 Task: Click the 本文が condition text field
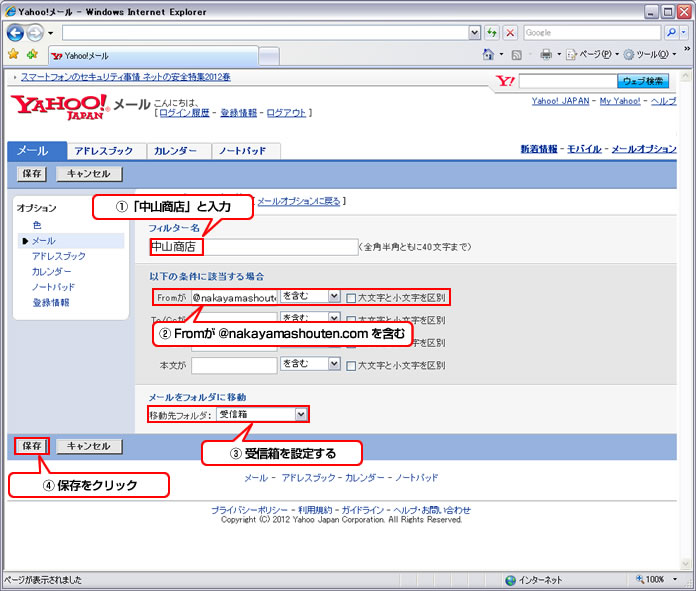(x=234, y=365)
